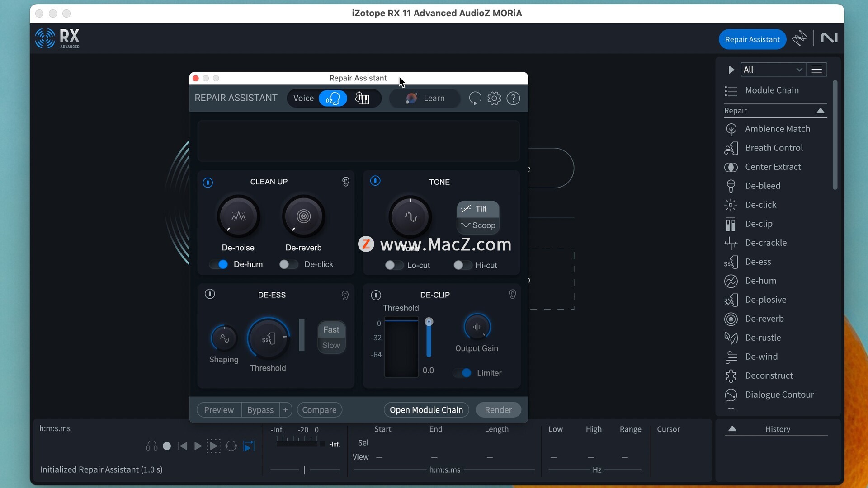
Task: Select the Fast de-ess mode
Action: [x=331, y=329]
